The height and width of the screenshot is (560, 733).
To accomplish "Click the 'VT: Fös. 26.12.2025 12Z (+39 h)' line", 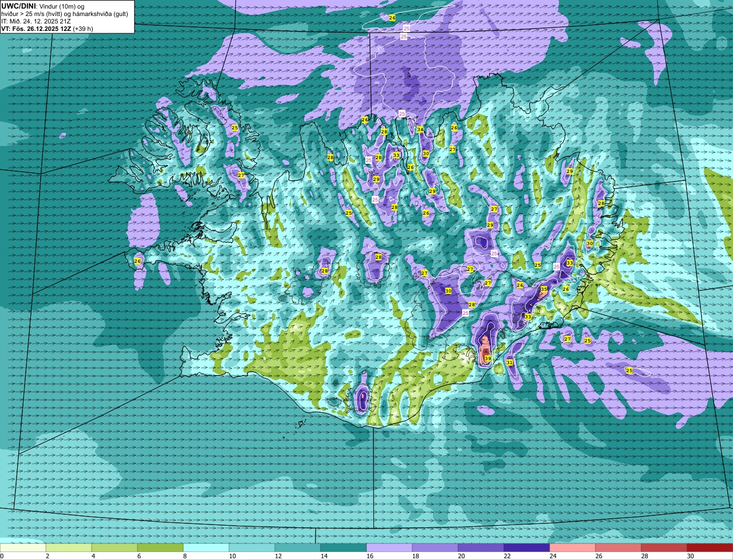I will coord(47,29).
